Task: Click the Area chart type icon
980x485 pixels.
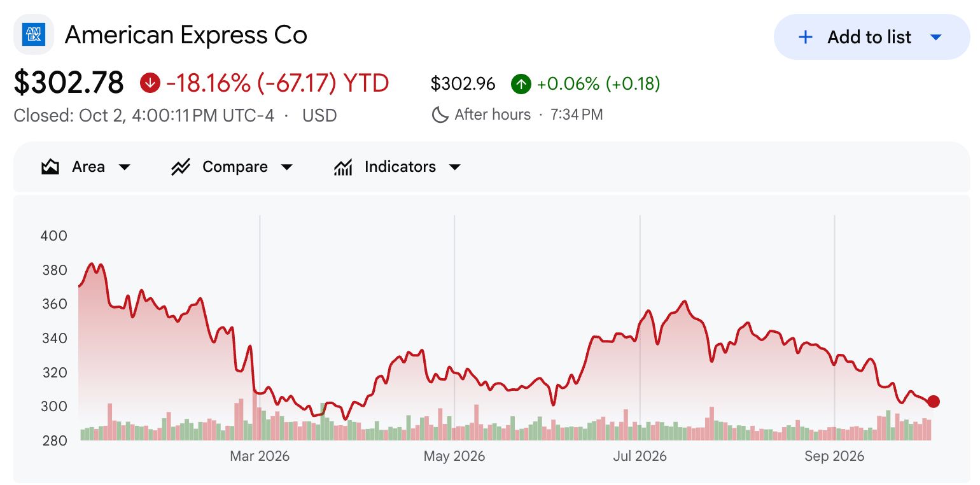Action: (50, 167)
